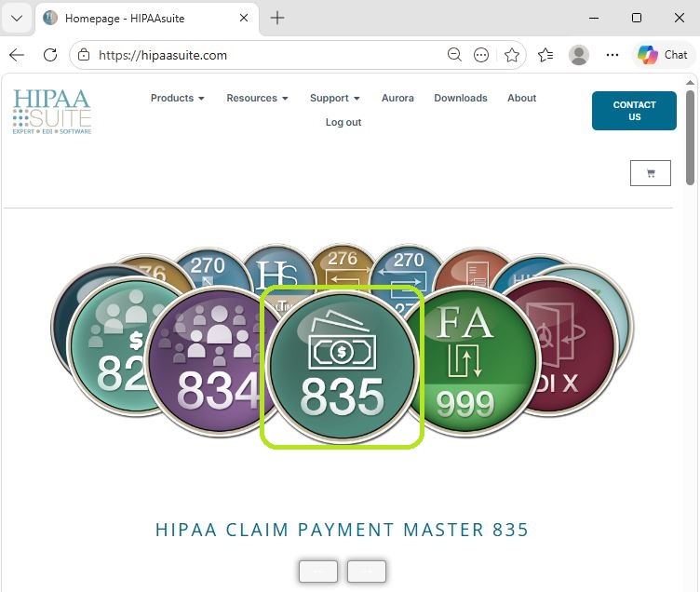Viewport: 700px width, 592px height.
Task: Expand the Support menu
Action: (335, 98)
